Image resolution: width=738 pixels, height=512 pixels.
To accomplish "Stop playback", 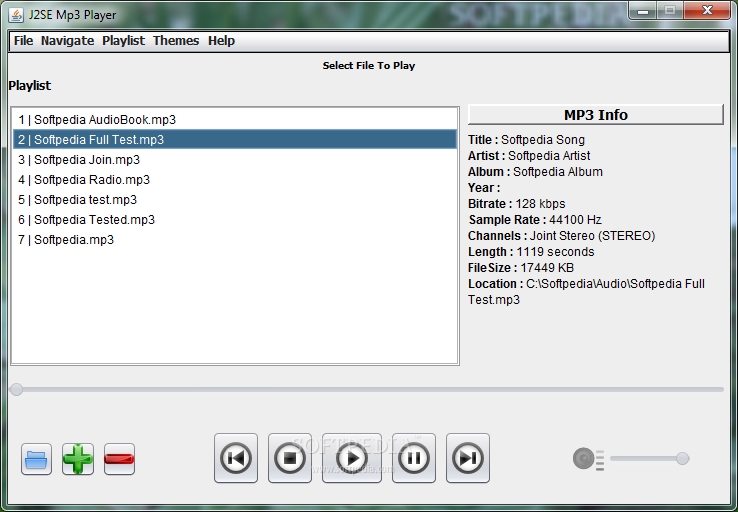I will pyautogui.click(x=290, y=458).
